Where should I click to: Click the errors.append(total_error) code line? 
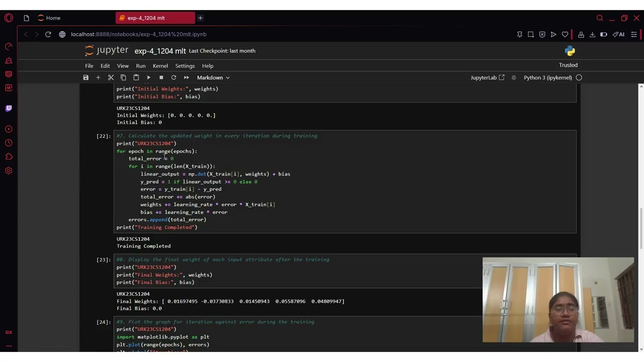click(x=167, y=220)
